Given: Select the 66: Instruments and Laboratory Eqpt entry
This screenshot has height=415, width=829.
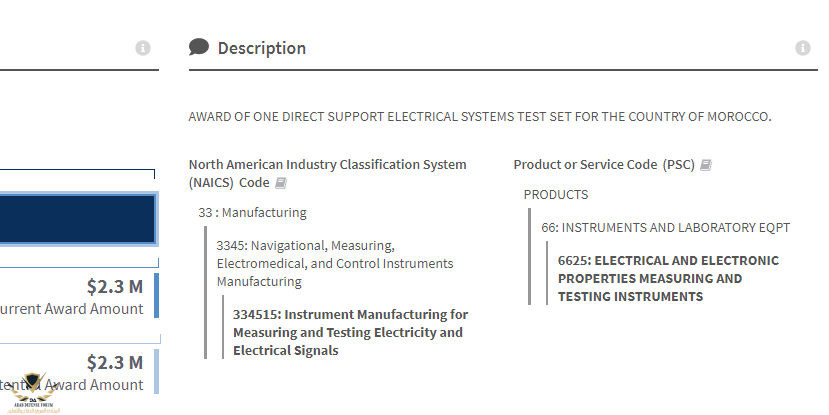Looking at the screenshot, I should (666, 227).
